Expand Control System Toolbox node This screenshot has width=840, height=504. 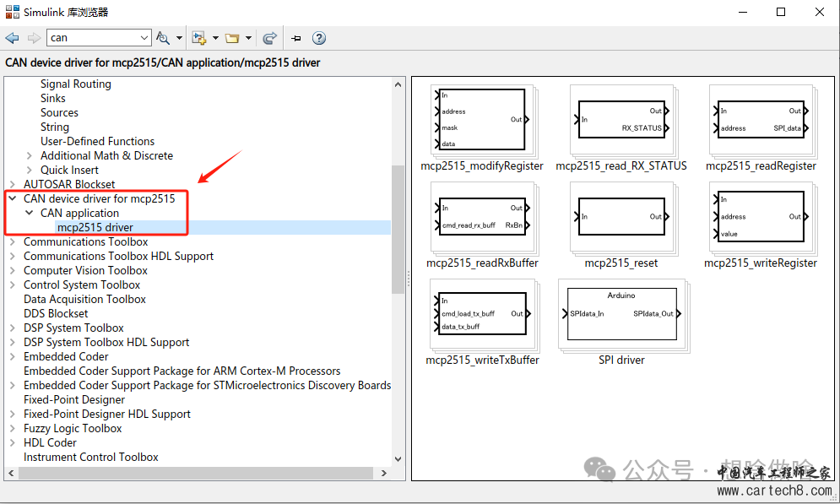pos(13,285)
